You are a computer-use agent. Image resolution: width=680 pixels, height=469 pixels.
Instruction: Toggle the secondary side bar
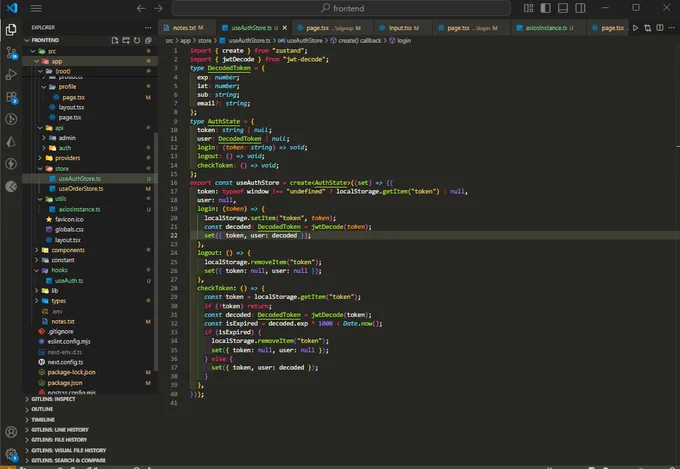pyautogui.click(x=580, y=8)
